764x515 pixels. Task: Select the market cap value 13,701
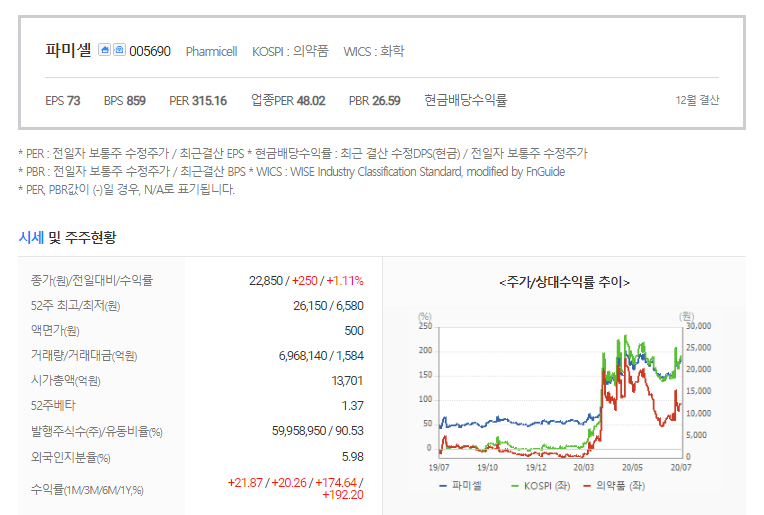tap(347, 381)
